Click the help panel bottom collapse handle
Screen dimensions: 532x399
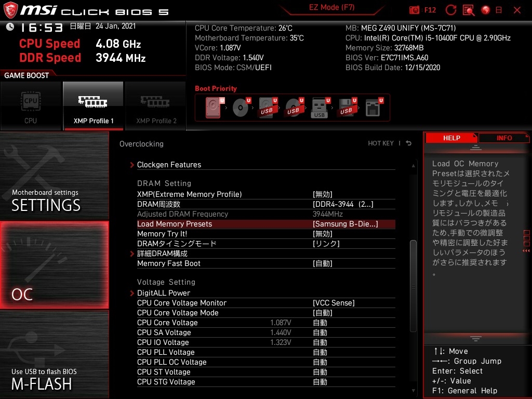475,338
